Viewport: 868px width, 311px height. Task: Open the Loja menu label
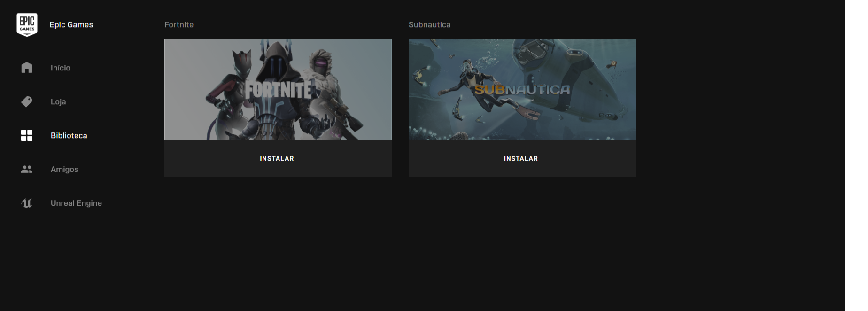pos(58,101)
